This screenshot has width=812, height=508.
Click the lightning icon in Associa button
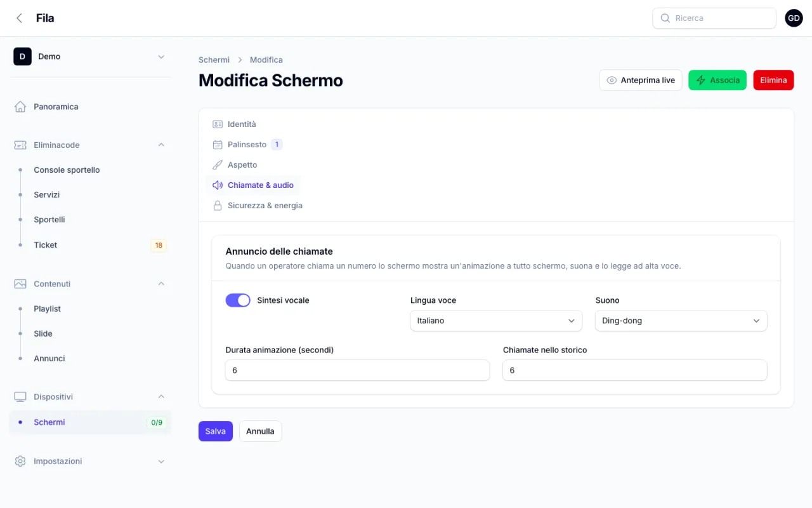[x=701, y=80]
